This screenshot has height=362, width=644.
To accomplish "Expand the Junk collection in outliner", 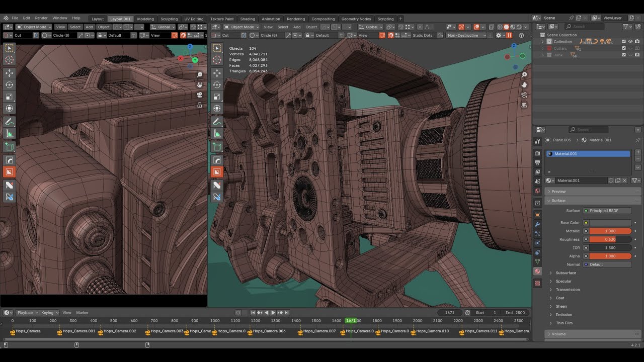I will [542, 55].
